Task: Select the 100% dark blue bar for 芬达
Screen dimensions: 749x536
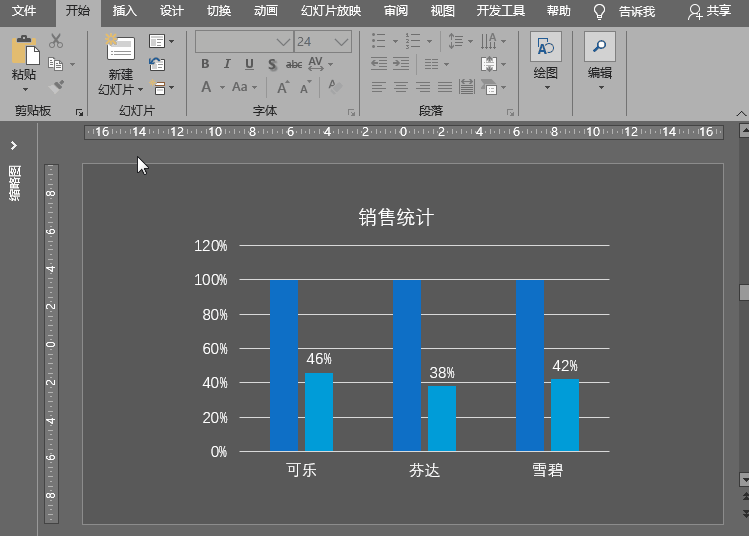Action: click(x=407, y=365)
